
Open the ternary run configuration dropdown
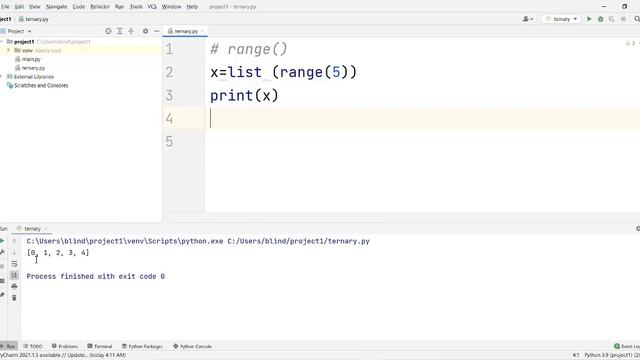561,19
